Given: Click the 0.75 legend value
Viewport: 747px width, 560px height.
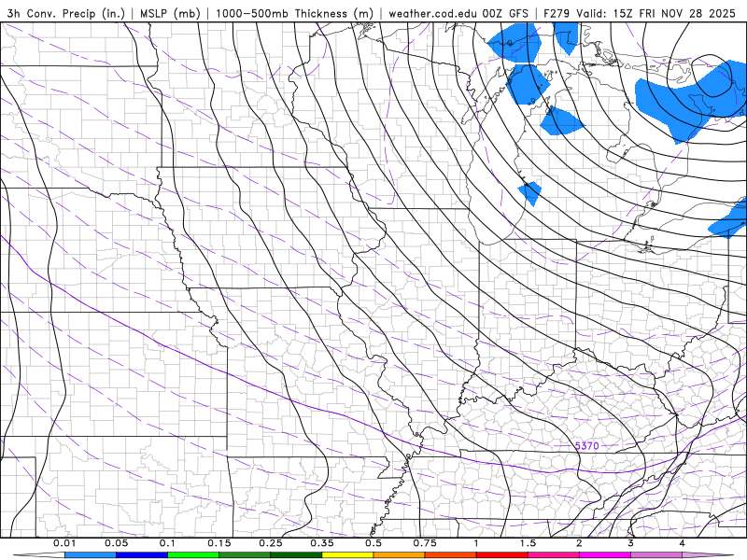Looking at the screenshot, I should click(x=425, y=543).
